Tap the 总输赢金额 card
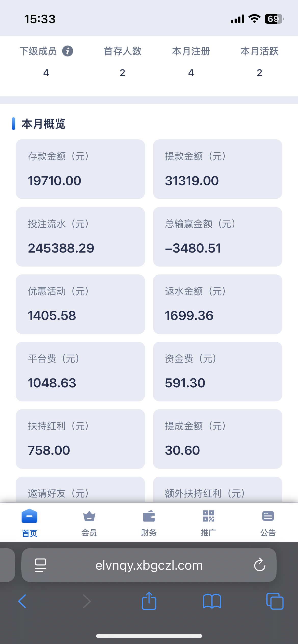The width and height of the screenshot is (298, 644). coord(218,237)
